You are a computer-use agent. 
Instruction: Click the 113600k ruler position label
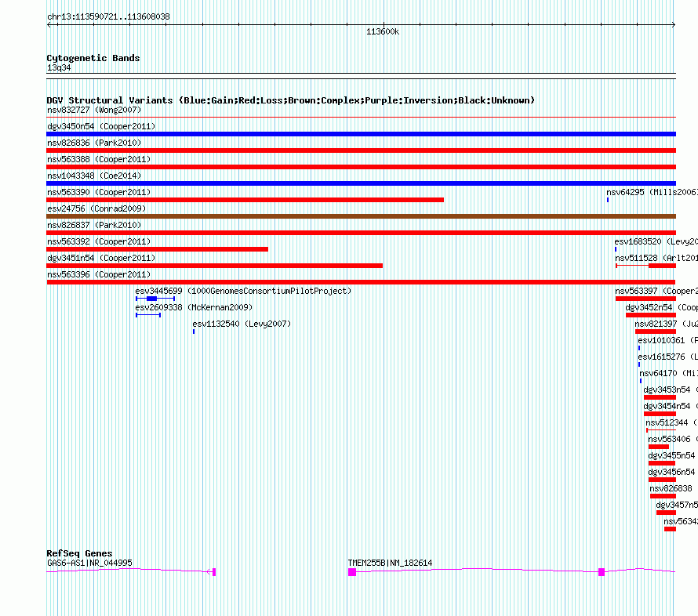[x=383, y=31]
